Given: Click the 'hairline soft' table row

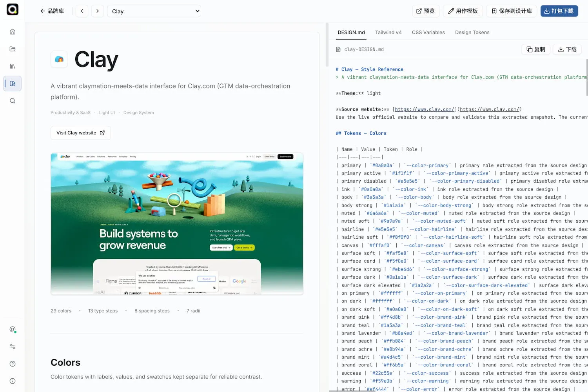Looking at the screenshot, I should [461, 237].
